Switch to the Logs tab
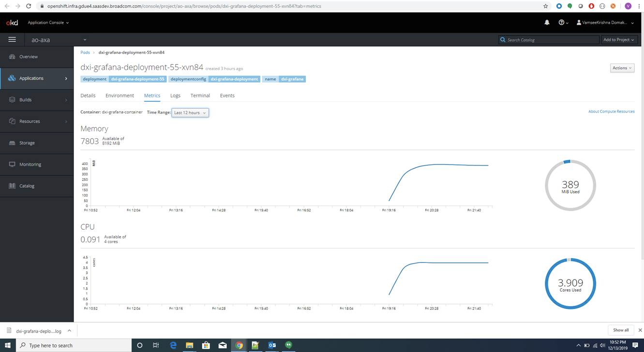The height and width of the screenshot is (352, 644). 175,95
